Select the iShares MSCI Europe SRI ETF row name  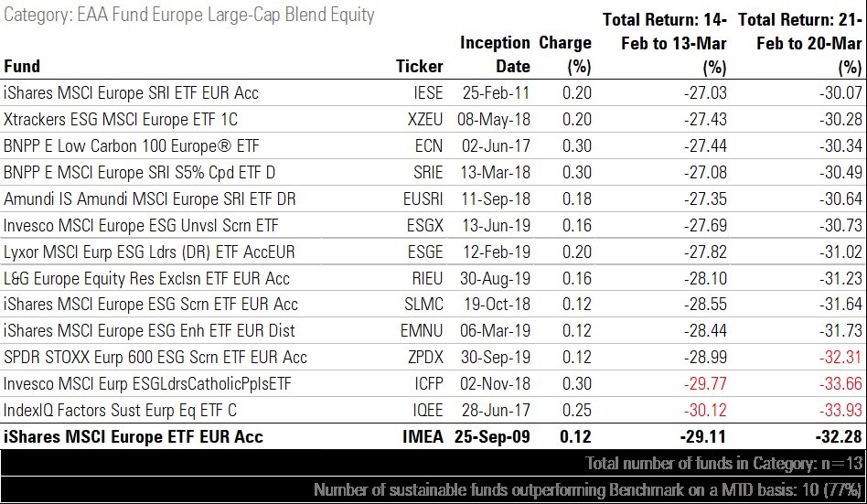point(132,92)
